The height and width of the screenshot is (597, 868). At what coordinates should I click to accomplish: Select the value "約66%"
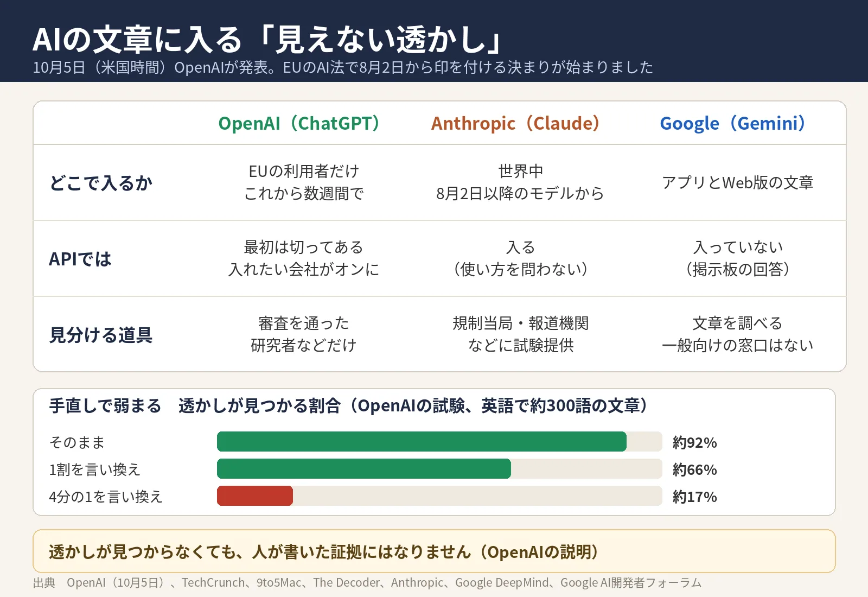coord(695,469)
